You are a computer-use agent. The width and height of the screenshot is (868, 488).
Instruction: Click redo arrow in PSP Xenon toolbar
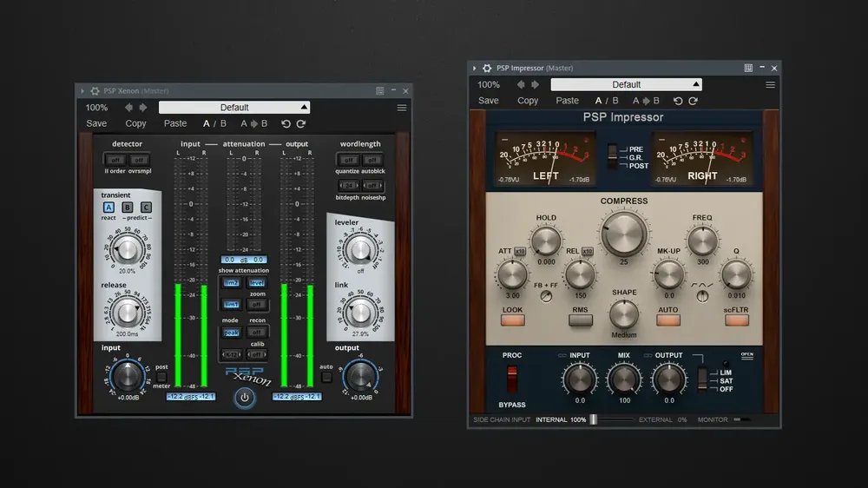click(x=301, y=123)
